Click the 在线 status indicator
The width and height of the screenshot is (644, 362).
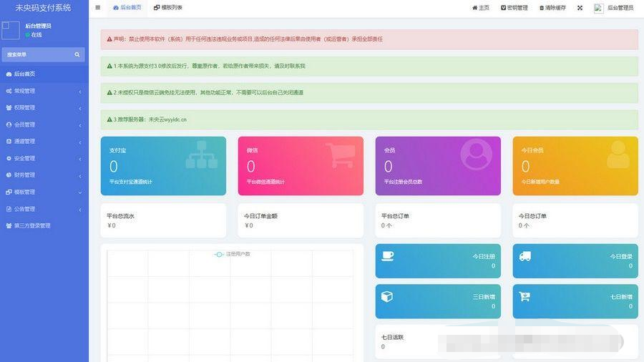[34, 35]
